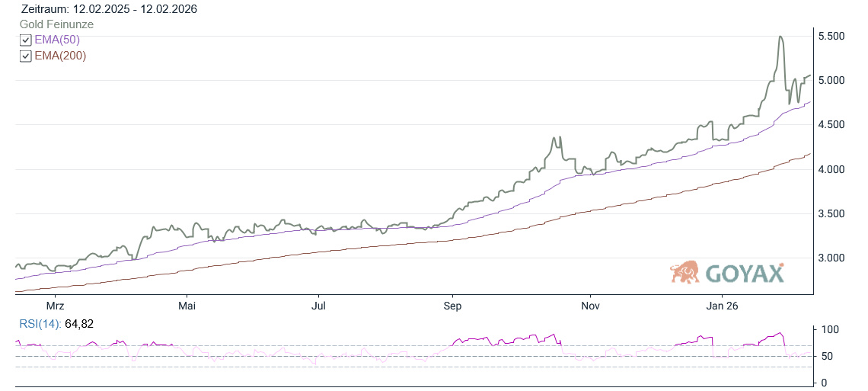This screenshot has height=391, width=868.
Task: Uncheck the EMA(50) checkbox
Action: point(26,40)
